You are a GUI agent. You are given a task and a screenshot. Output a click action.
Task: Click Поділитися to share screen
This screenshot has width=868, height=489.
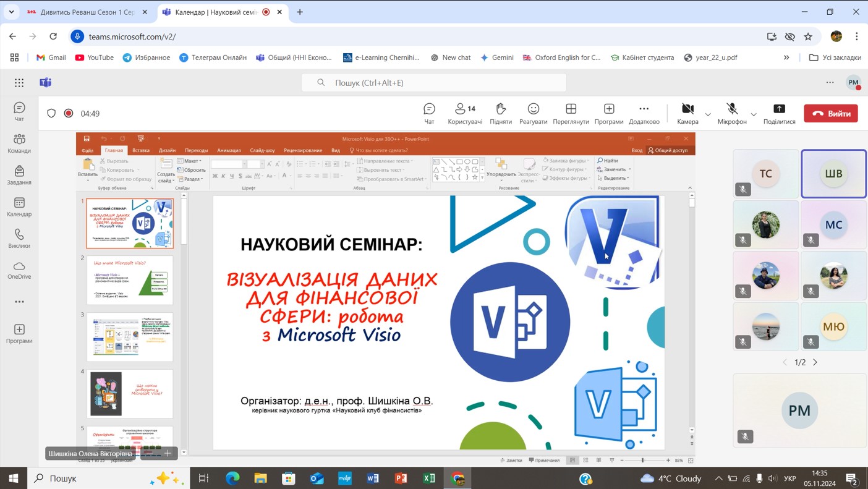(x=779, y=113)
